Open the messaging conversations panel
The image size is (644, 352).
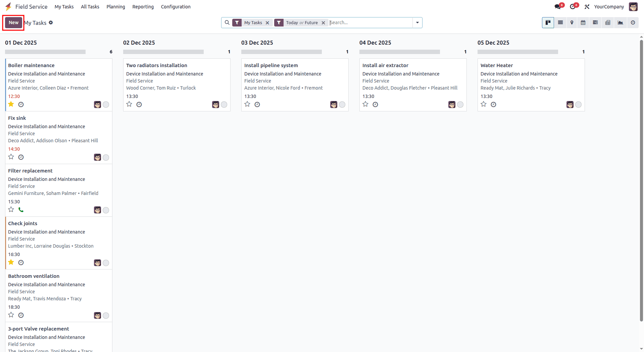[558, 6]
